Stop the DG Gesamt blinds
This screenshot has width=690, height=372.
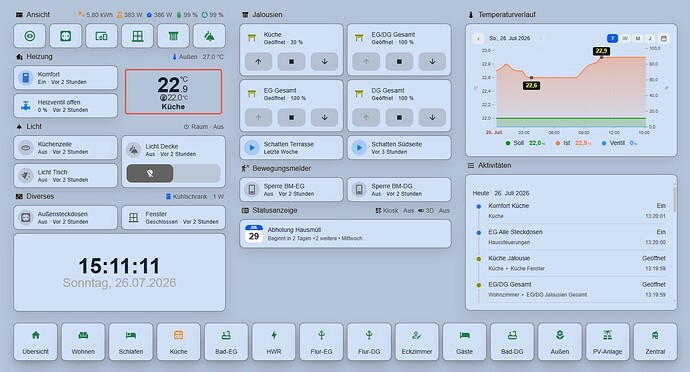pos(399,118)
